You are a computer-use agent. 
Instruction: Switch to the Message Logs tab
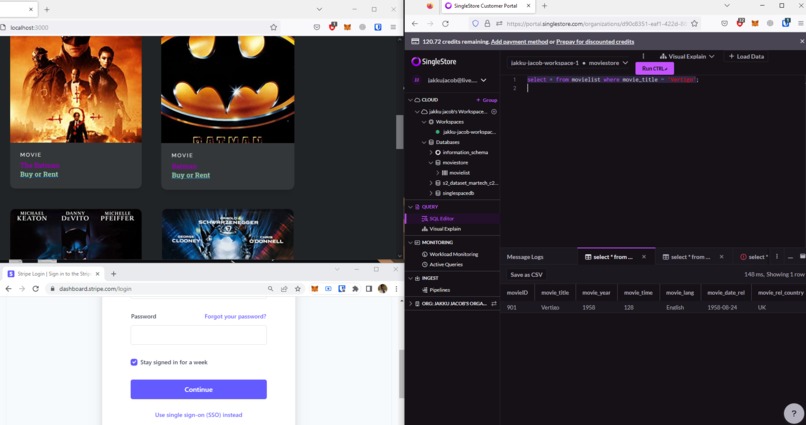[x=525, y=257]
